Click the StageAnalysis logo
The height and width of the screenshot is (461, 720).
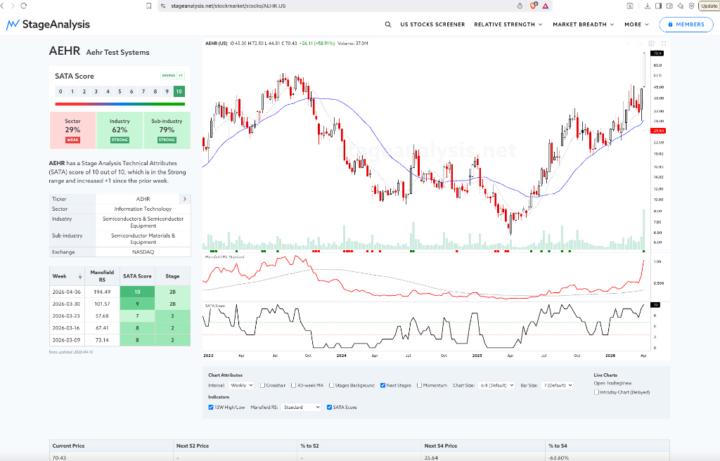(48, 24)
